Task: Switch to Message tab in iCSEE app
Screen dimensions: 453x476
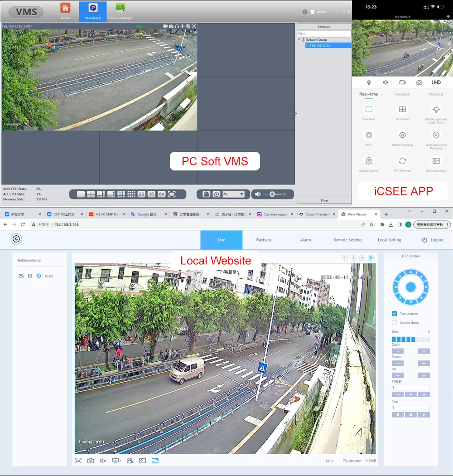Action: (x=436, y=94)
